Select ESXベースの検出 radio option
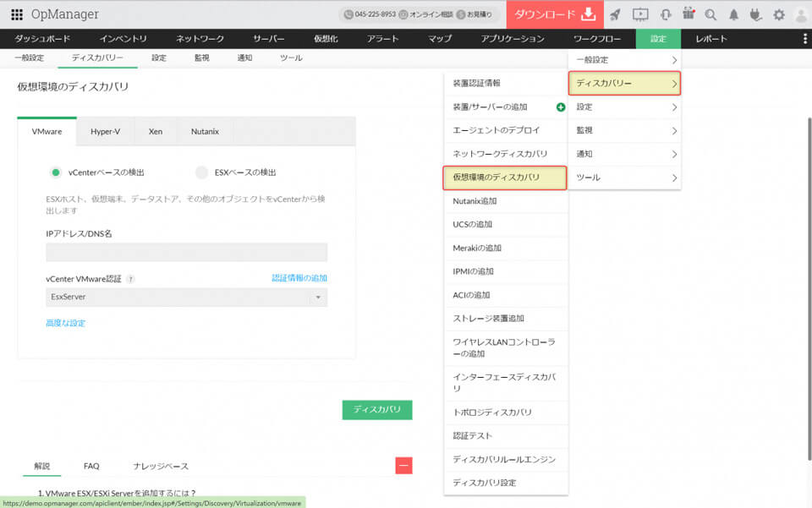 coord(201,172)
